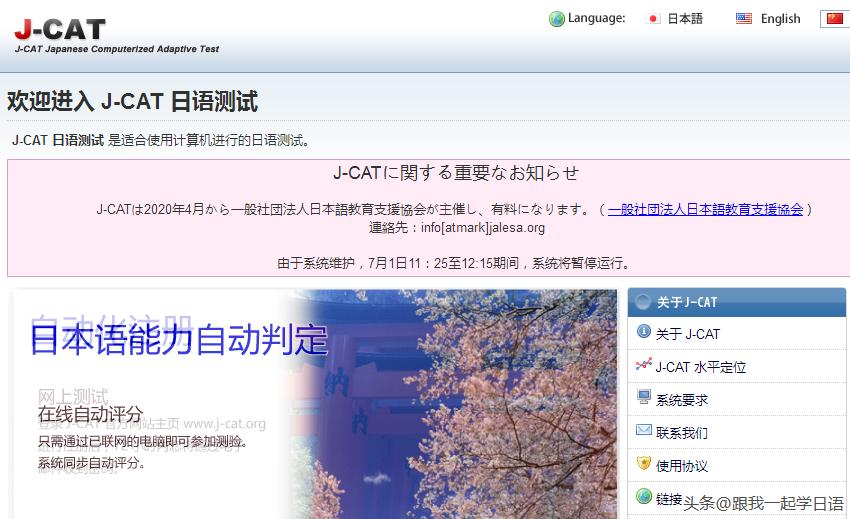
Task: Open the 联系我们 sidebar item
Action: 682,433
